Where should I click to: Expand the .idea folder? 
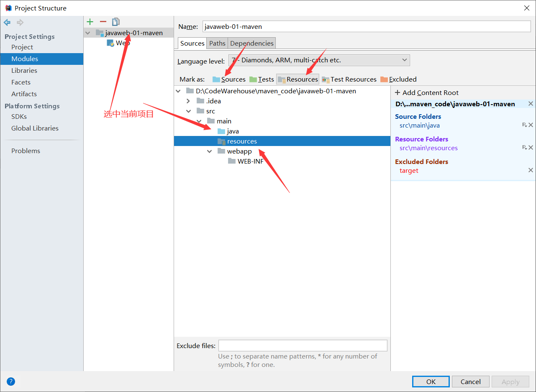tap(188, 101)
